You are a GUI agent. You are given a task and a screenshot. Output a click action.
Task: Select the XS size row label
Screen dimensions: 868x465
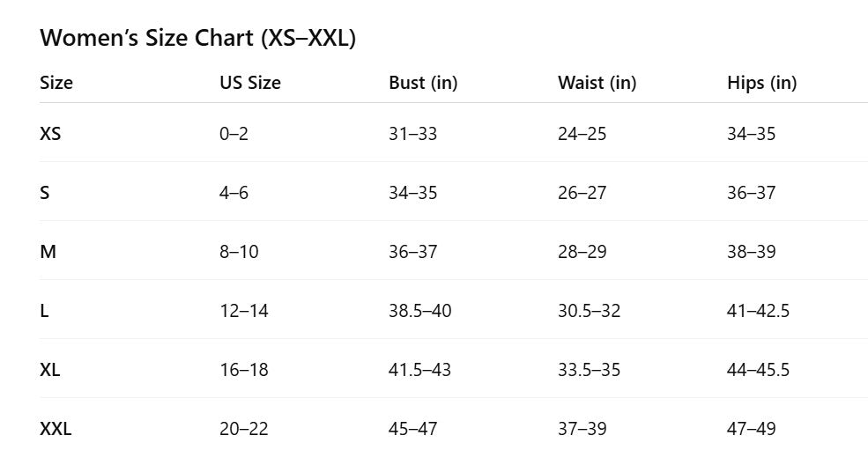click(x=51, y=135)
